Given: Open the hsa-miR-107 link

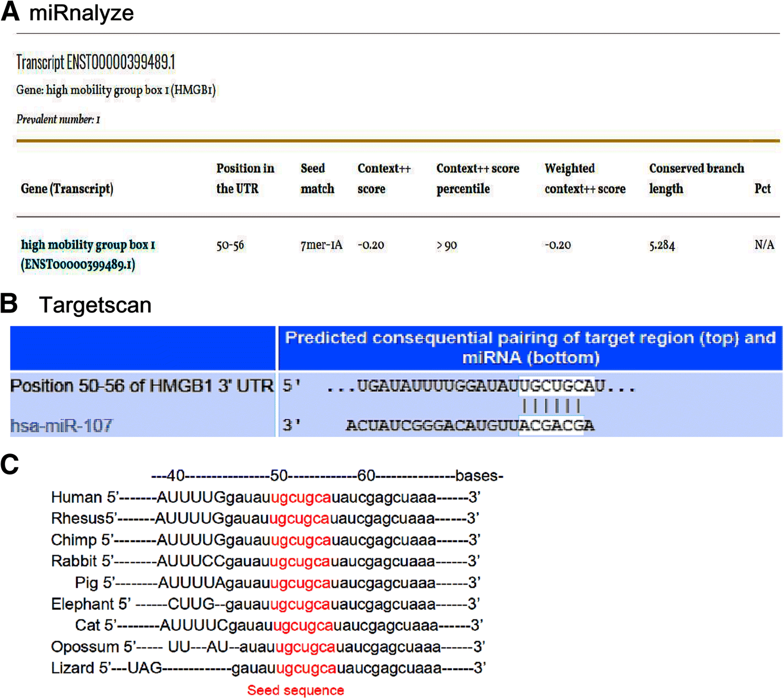Looking at the screenshot, I should click(x=61, y=425).
